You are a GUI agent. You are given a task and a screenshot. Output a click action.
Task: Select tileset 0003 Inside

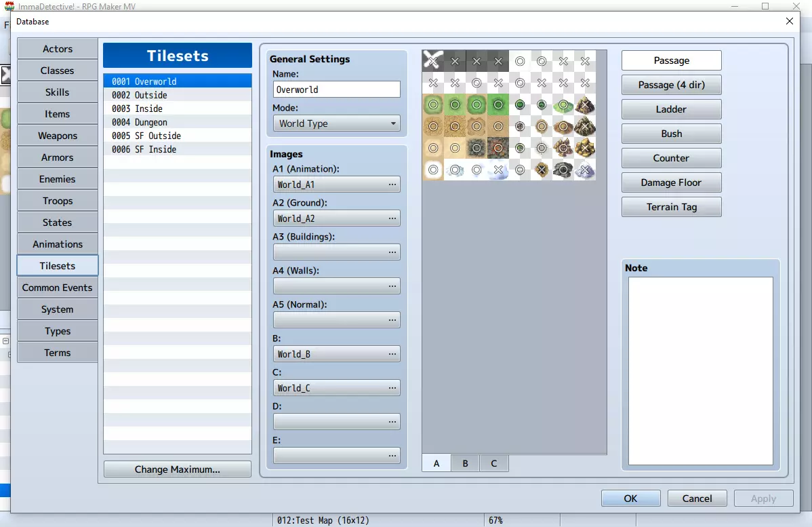click(x=178, y=109)
